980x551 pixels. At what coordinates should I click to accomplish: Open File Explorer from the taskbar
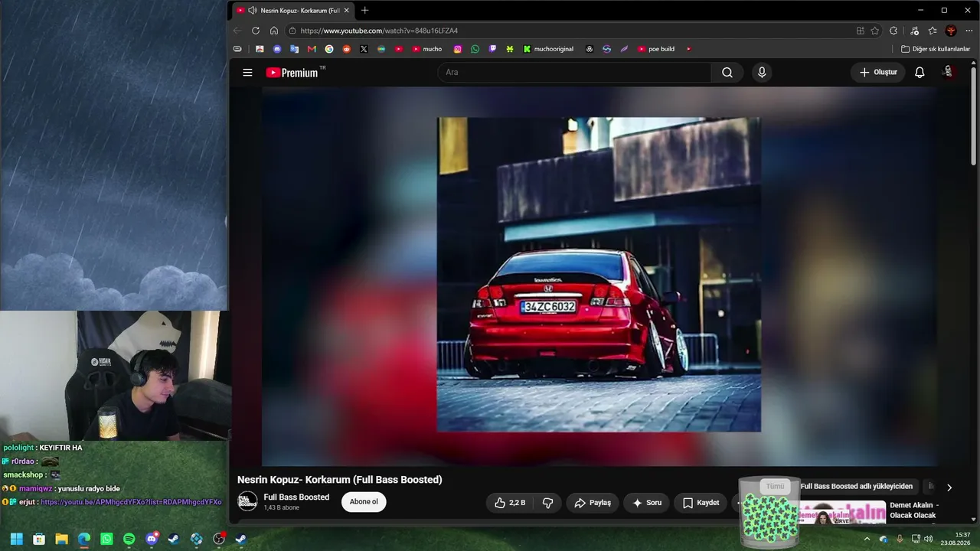[61, 539]
